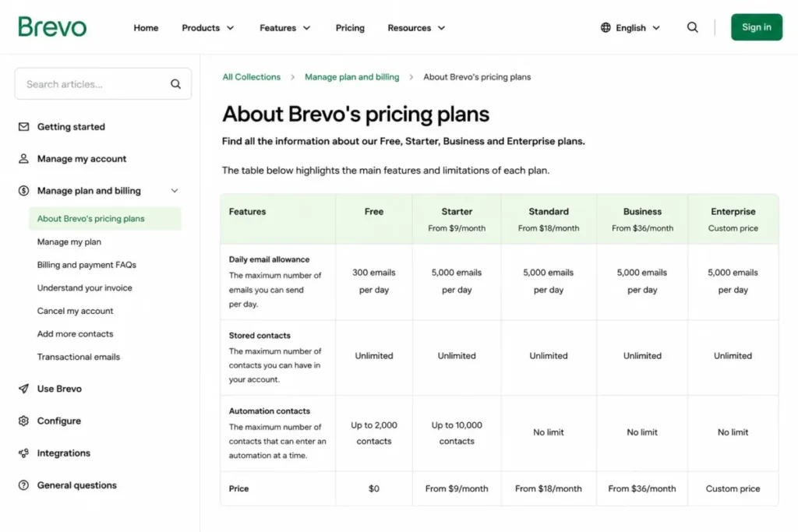The width and height of the screenshot is (798, 532).
Task: Open the search magnifier in top navigation
Action: click(x=692, y=27)
